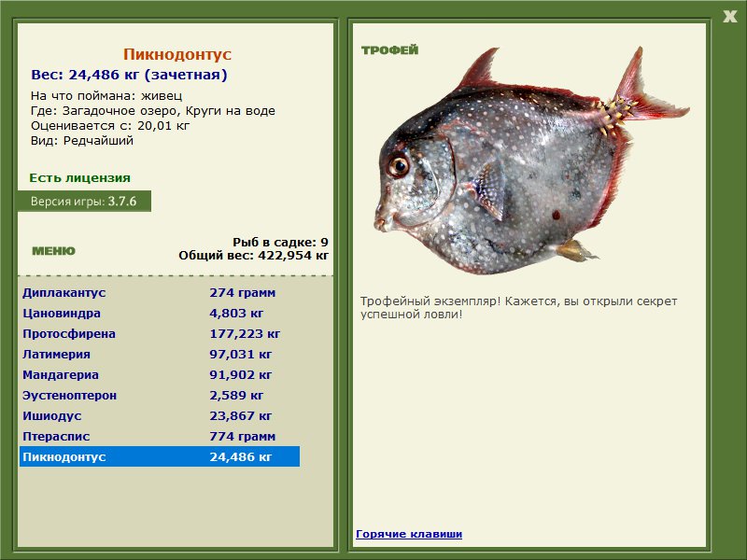Image resolution: width=747 pixels, height=560 pixels.
Task: Click the weight value 274 грамм
Action: (243, 292)
